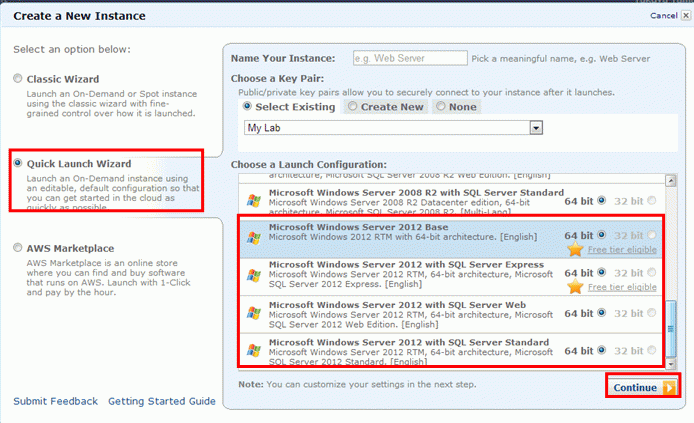Select Windows Server 2012 with SQL Server Web title
694x423 pixels.
point(397,305)
